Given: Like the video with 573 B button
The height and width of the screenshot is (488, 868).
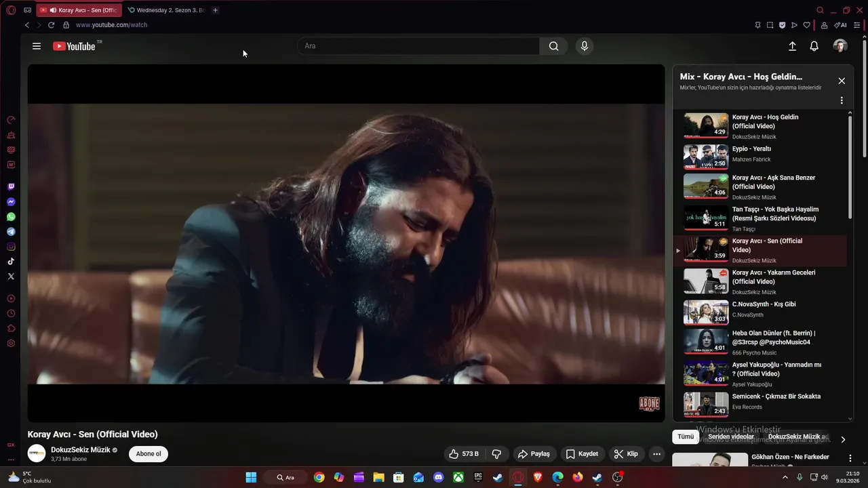Looking at the screenshot, I should (465, 454).
